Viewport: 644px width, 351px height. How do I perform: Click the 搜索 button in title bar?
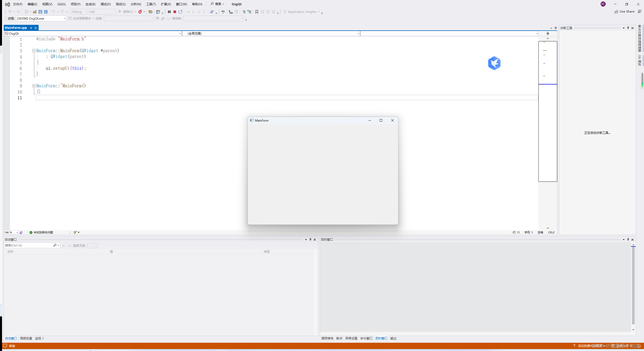tap(217, 4)
